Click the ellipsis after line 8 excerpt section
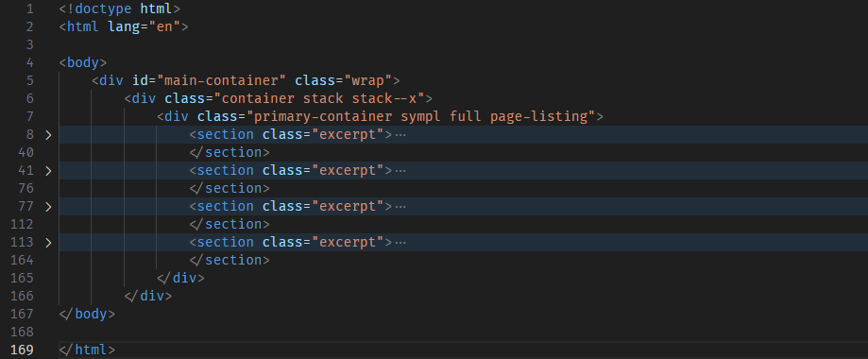Image resolution: width=868 pixels, height=359 pixels. click(x=400, y=134)
